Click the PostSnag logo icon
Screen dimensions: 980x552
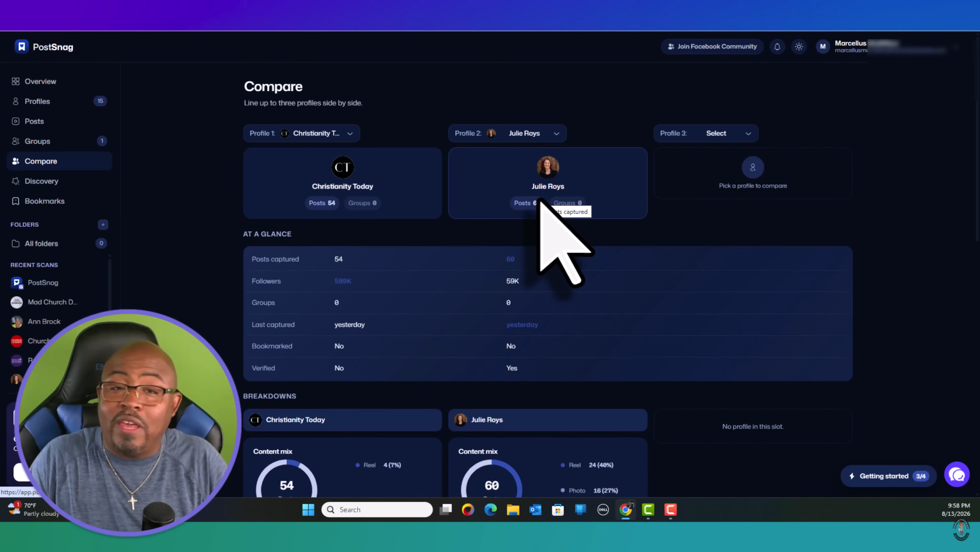(x=22, y=47)
